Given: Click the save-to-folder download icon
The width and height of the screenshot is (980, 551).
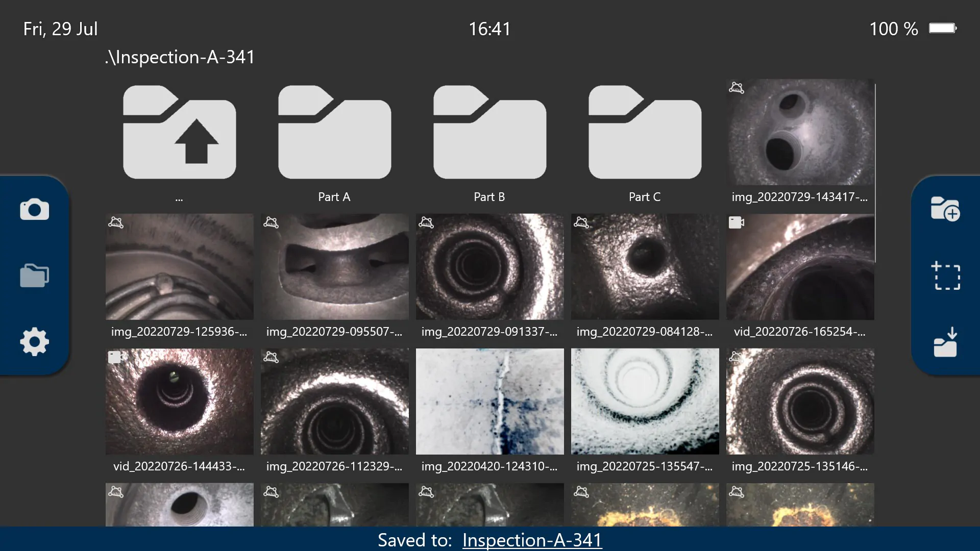Looking at the screenshot, I should pos(945,342).
